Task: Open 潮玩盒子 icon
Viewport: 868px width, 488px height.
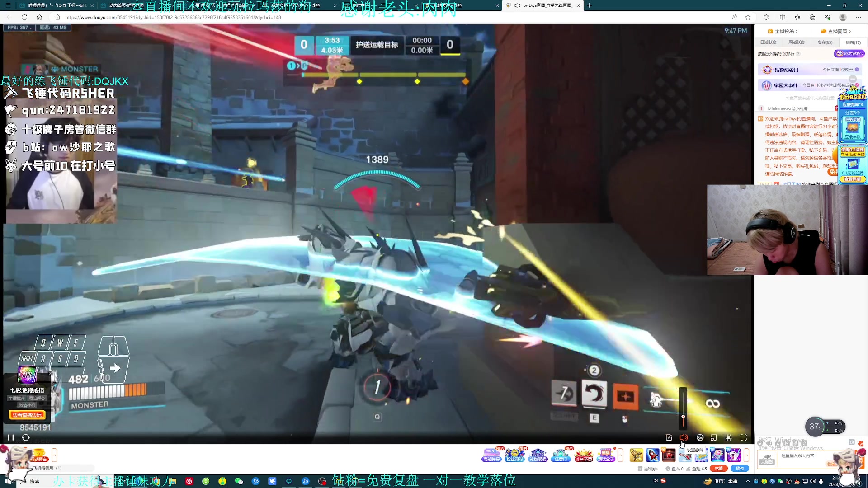Action: coord(606,455)
